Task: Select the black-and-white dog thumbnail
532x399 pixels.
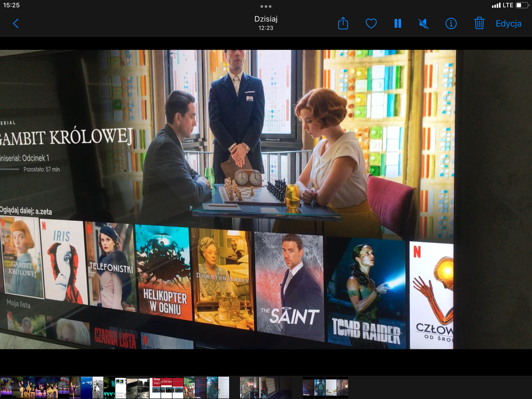Action: click(98, 387)
